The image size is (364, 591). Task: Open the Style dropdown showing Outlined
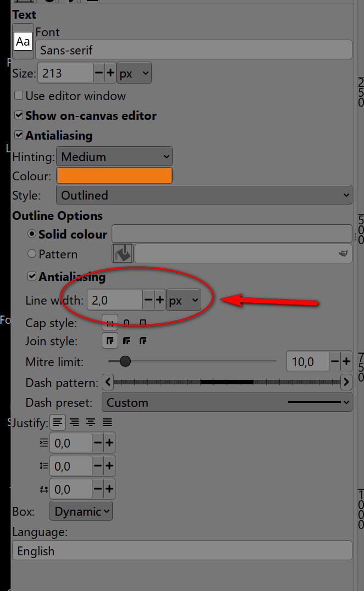(x=203, y=195)
